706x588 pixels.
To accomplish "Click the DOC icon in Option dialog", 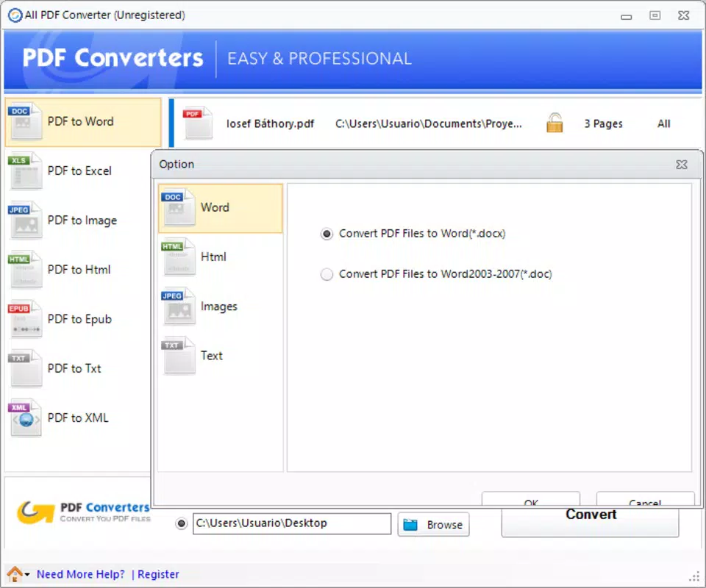I will coord(178,207).
